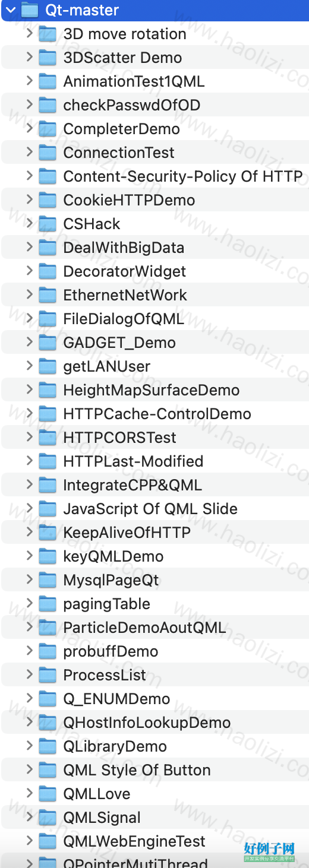Select JavaScript Of QML Slide folder
The width and height of the screenshot is (309, 868).
click(x=154, y=509)
